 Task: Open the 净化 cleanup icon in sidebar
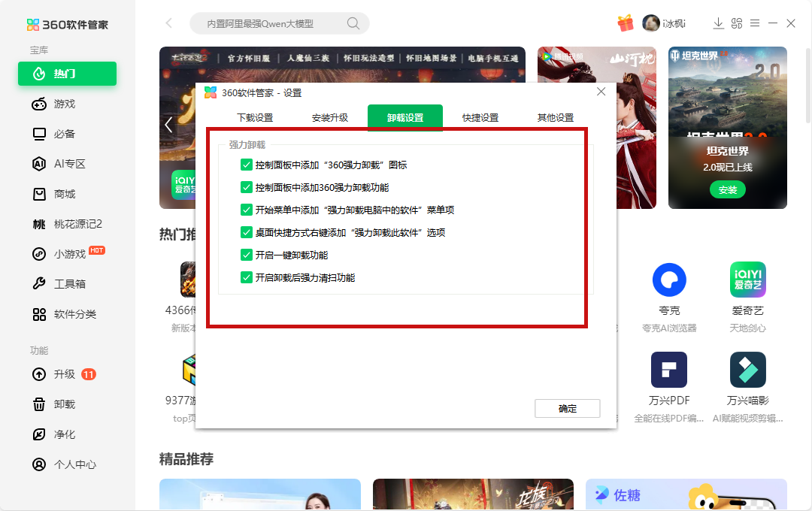click(39, 434)
